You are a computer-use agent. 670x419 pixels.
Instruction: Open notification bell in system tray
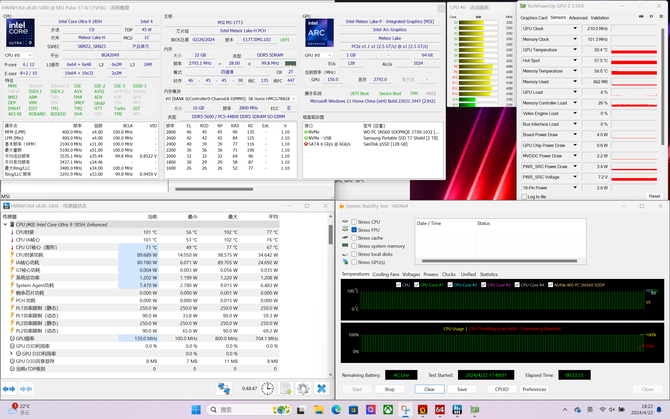pos(659,410)
